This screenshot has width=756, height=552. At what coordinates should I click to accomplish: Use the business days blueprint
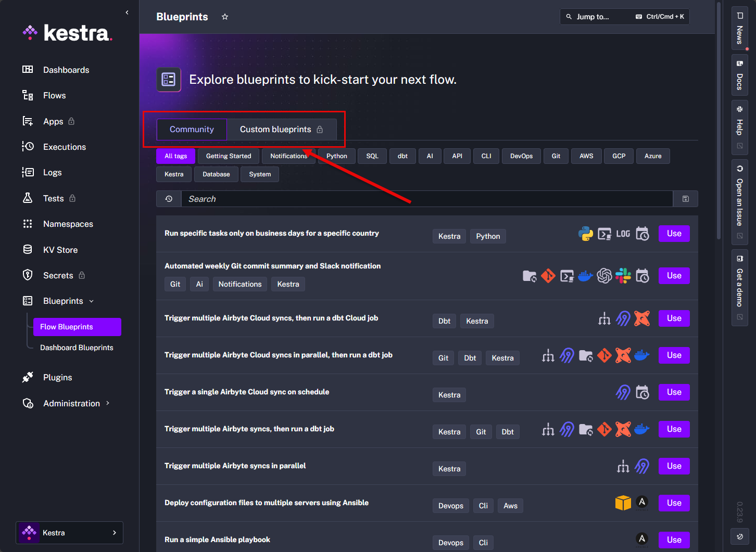point(674,234)
